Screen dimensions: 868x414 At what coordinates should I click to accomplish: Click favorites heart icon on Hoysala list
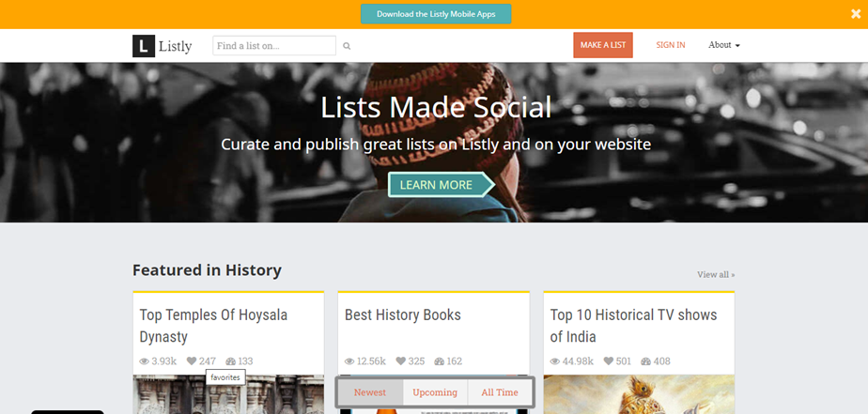(192, 361)
